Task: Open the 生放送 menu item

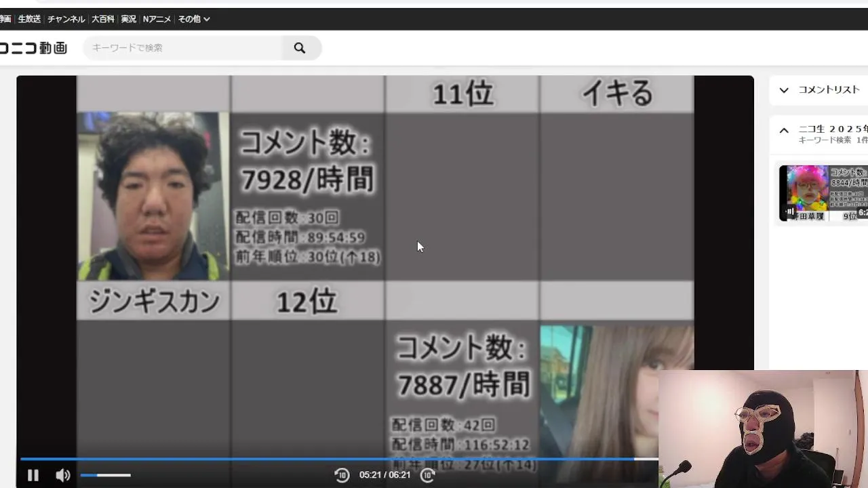Action: [29, 19]
